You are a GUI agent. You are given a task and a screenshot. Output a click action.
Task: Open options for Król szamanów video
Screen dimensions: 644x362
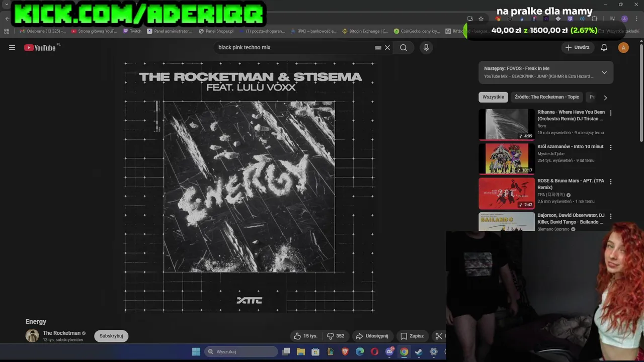(611, 147)
